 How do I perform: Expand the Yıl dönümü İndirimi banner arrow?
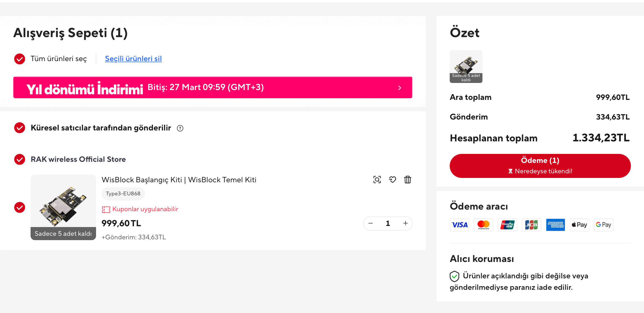click(x=400, y=88)
